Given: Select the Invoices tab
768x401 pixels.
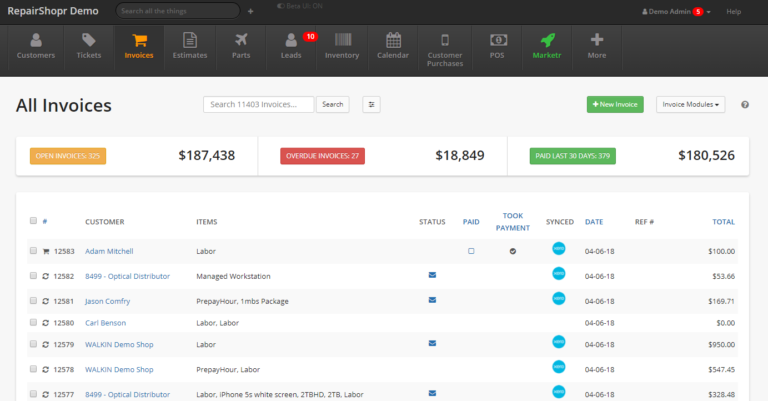Looking at the screenshot, I should pyautogui.click(x=139, y=49).
